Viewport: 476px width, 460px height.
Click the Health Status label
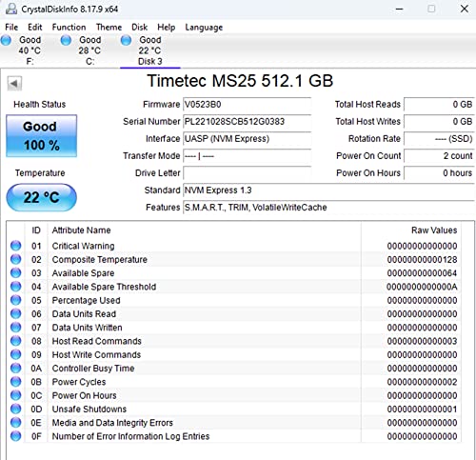point(40,105)
